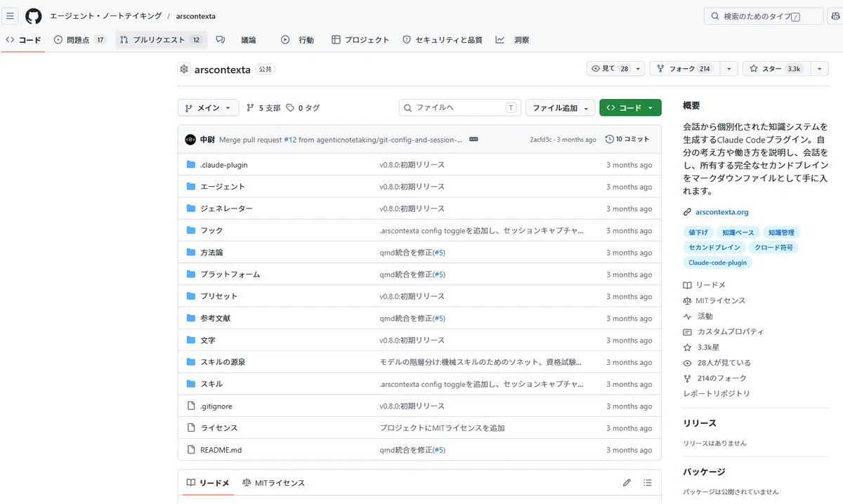Open the ファイル追加 dropdown
This screenshot has height=504, width=843.
560,108
